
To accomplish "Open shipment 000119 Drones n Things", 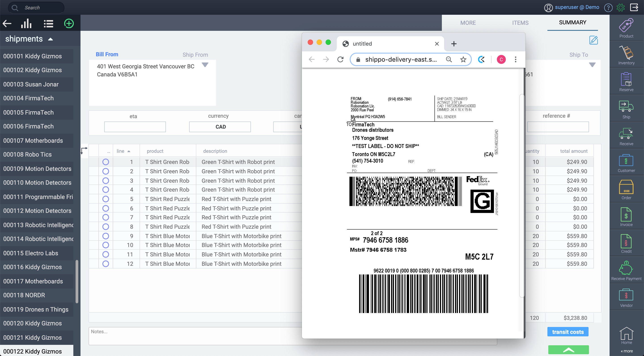I will coord(36,309).
